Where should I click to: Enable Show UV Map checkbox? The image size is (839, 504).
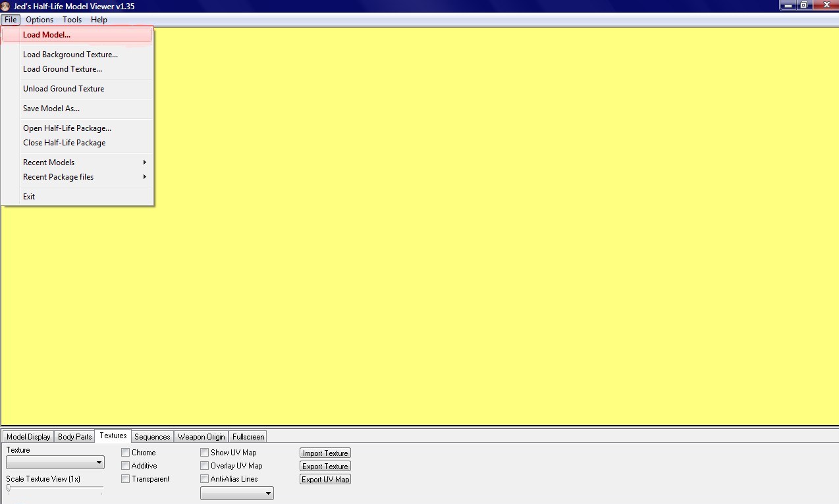click(x=205, y=453)
